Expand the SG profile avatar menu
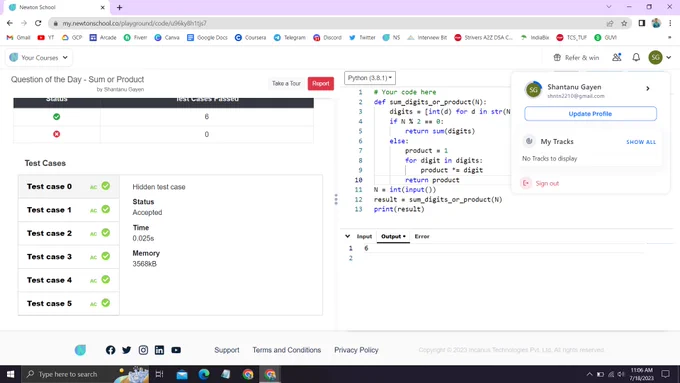Screen dimensions: 680x383 (660, 57)
